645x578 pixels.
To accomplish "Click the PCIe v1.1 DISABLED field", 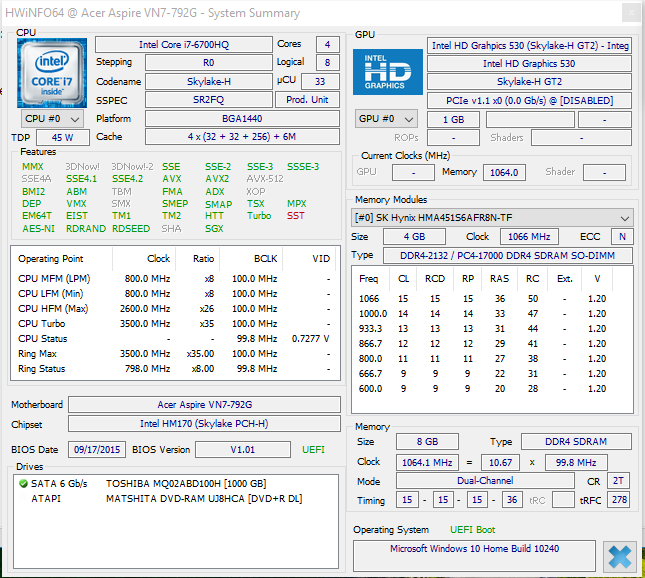I will (530, 101).
